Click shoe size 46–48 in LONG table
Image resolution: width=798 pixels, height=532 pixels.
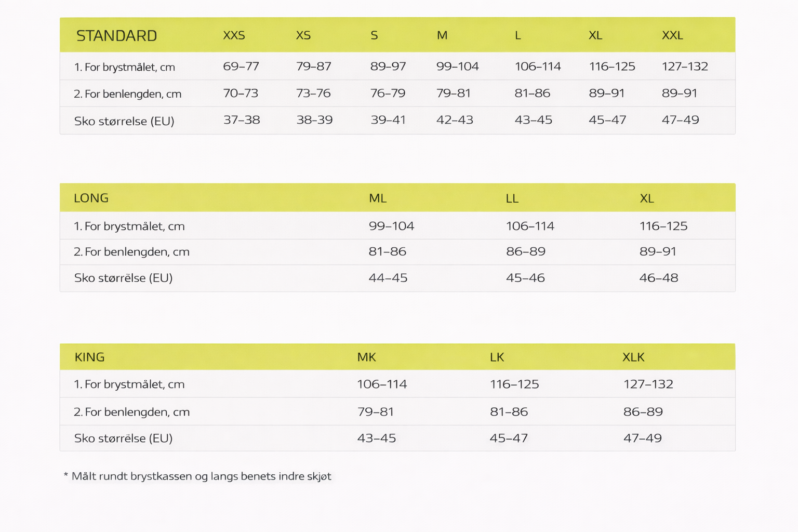[x=659, y=278]
